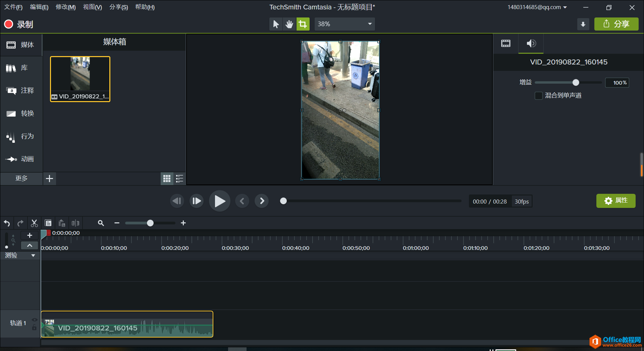
Task: Zoom in timeline with plus
Action: 183,223
